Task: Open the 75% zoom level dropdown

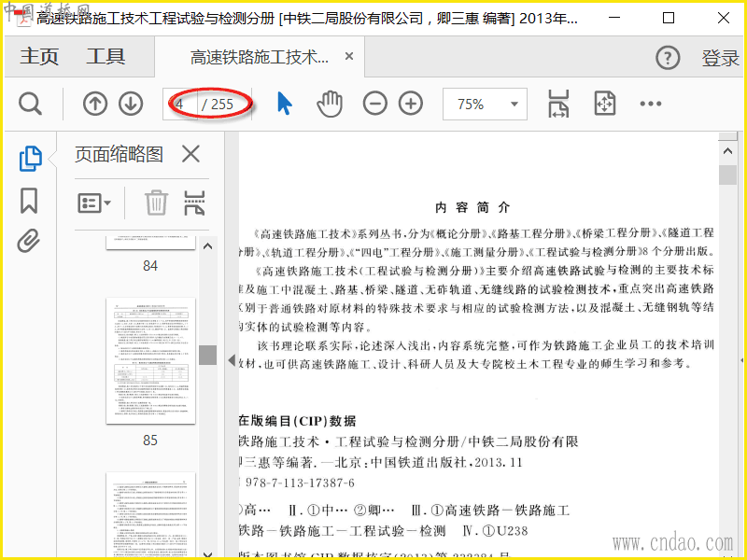Action: pos(485,104)
